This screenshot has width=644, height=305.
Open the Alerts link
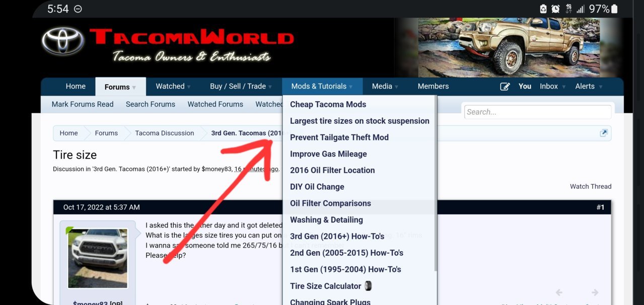tap(585, 87)
